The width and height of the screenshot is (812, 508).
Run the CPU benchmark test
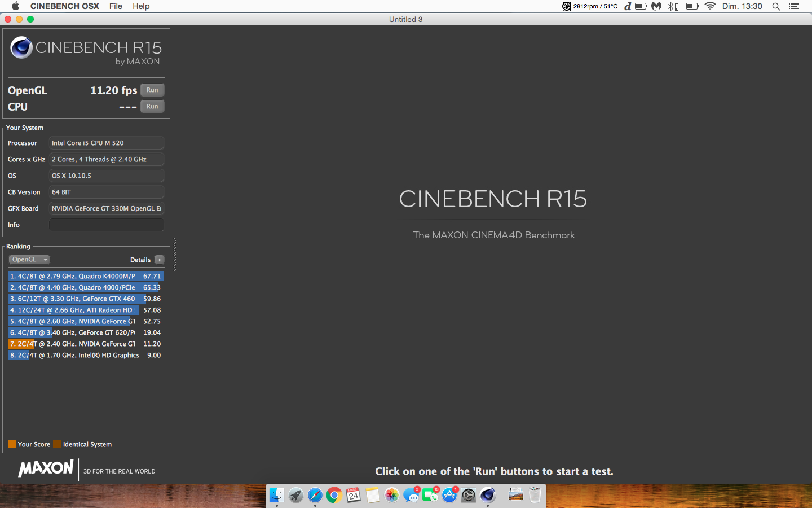point(152,107)
